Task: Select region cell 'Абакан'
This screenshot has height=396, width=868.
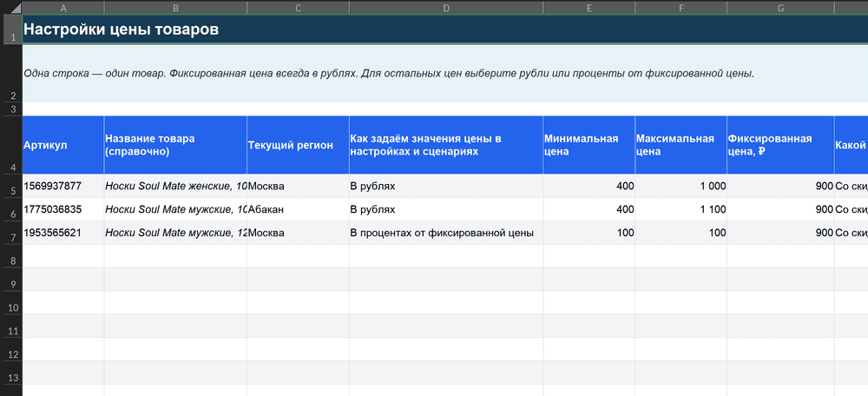Action: coord(298,209)
